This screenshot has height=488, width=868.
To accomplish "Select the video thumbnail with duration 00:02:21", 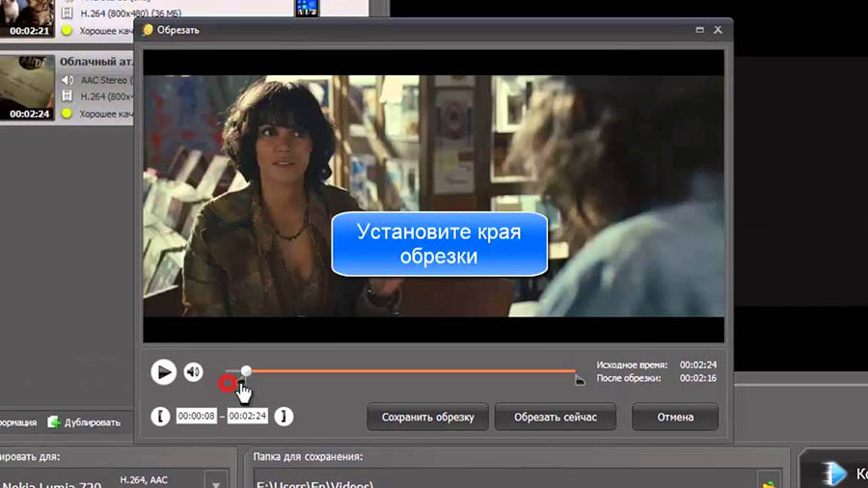I will coord(29,19).
